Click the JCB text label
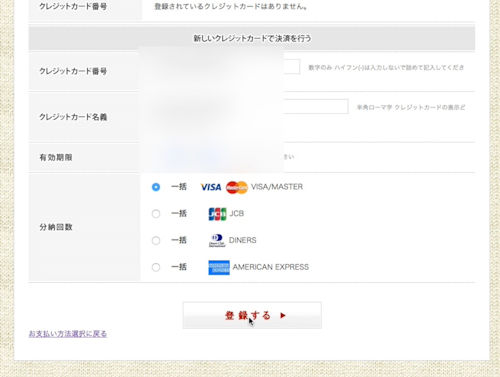500x377 pixels. [x=237, y=213]
